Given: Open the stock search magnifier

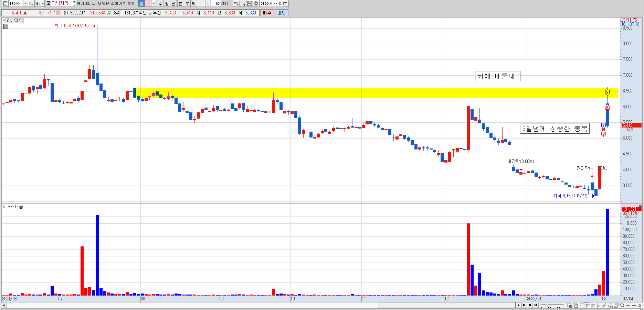Looking at the screenshot, I should [x=31, y=3].
